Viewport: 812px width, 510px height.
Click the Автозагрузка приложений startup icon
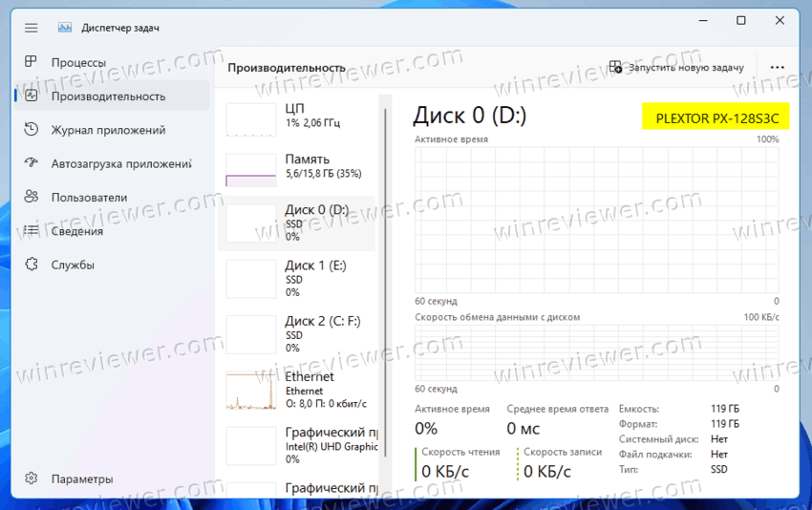[x=32, y=163]
